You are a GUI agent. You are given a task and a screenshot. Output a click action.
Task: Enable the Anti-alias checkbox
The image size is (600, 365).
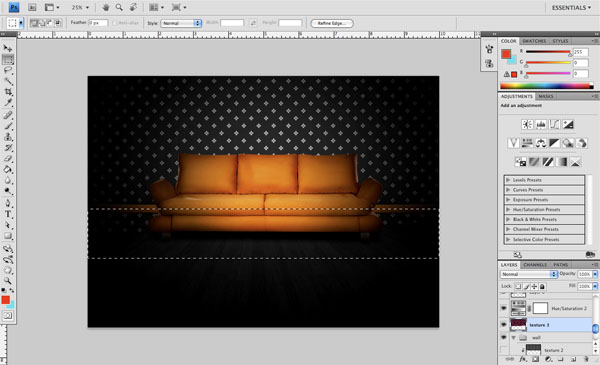click(114, 23)
